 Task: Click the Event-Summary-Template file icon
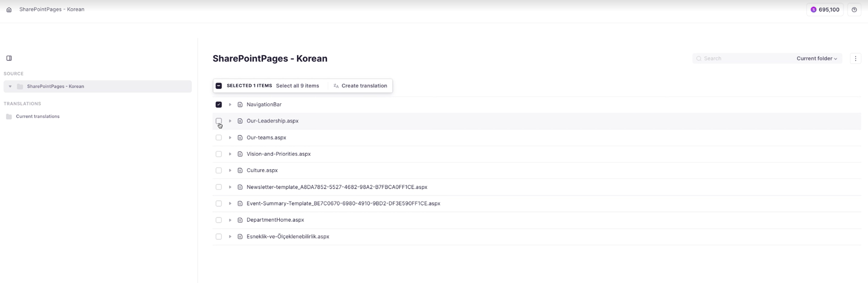tap(240, 203)
